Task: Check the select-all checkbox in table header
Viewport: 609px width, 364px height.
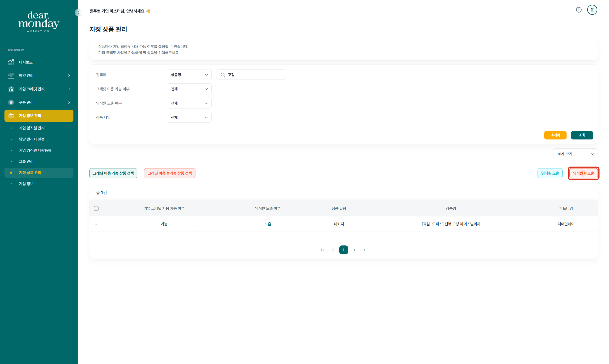Action: [96, 208]
